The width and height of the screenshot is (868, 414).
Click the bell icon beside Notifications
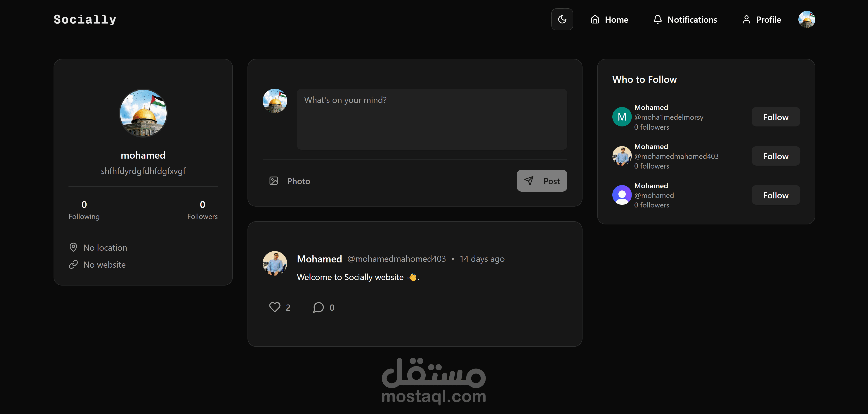(x=657, y=19)
